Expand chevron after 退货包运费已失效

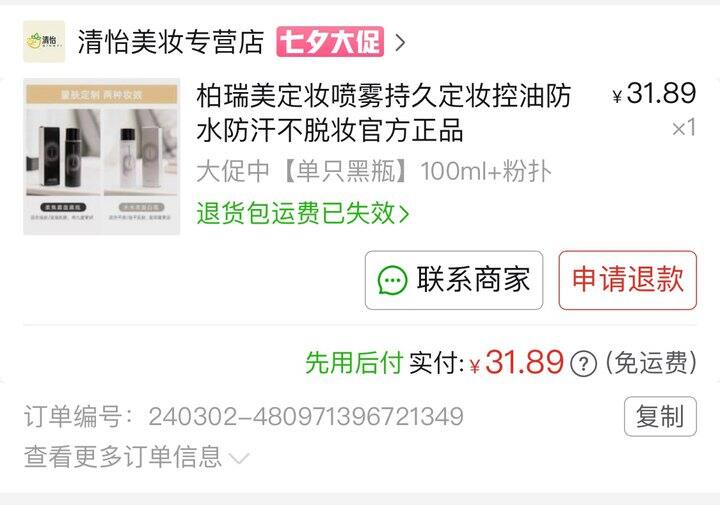[x=404, y=214]
